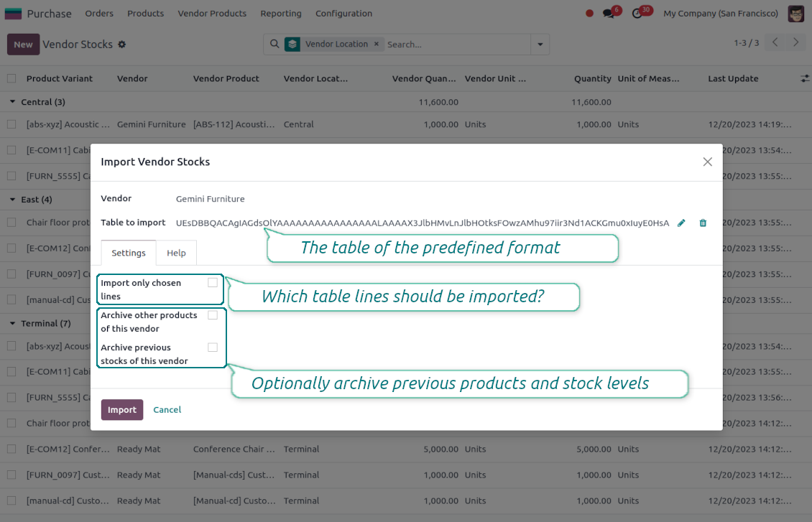Go to the next page of records

point(796,42)
